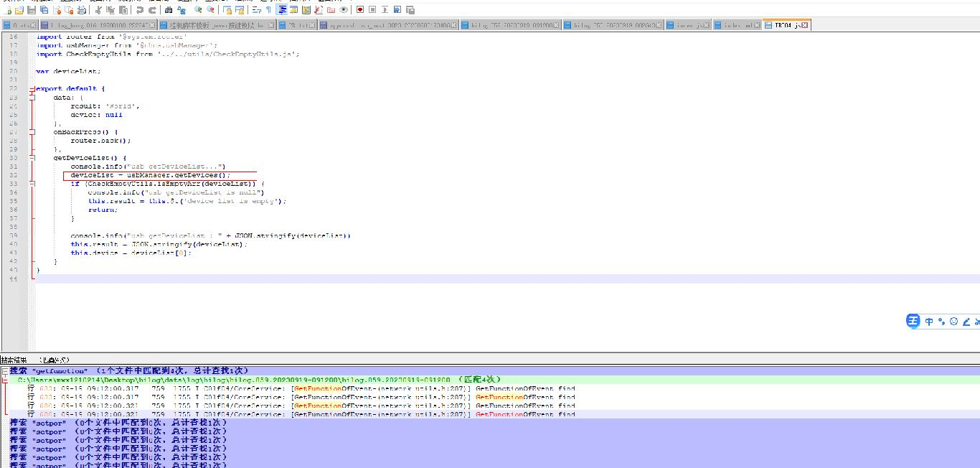Click the Copy toolbar icon
The height and width of the screenshot is (468, 980).
coord(110,10)
